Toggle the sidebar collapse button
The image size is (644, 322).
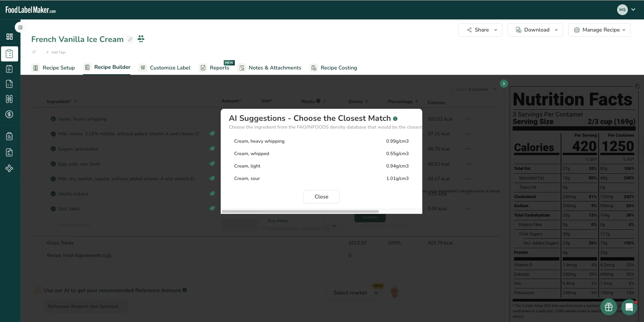coord(20,27)
